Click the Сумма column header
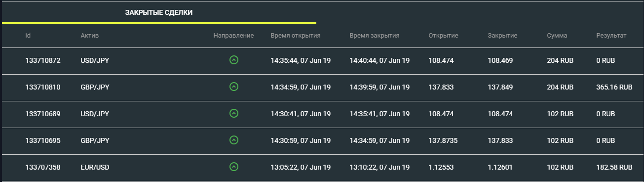 (x=557, y=36)
